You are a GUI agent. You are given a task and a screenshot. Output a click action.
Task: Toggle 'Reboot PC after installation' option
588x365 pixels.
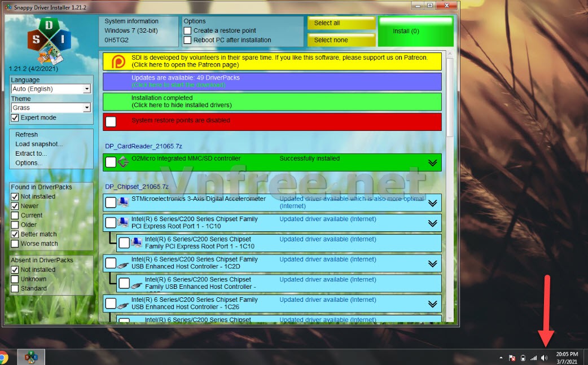click(188, 40)
